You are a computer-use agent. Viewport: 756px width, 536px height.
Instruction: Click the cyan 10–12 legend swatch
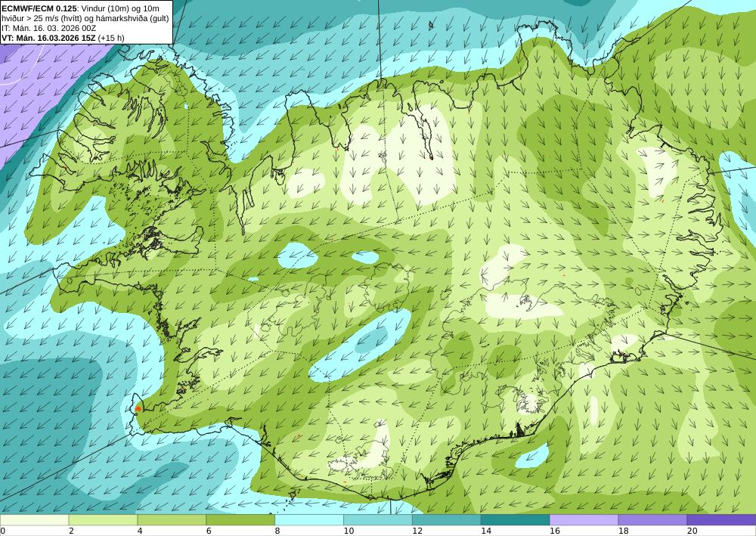point(377,520)
